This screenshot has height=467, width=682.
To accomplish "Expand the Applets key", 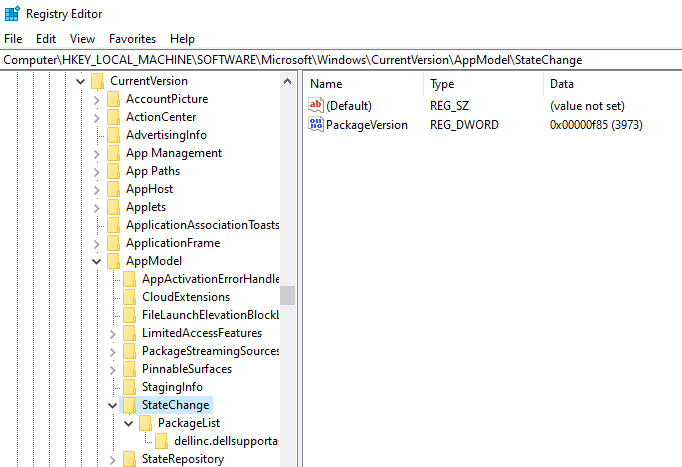I will point(97,208).
